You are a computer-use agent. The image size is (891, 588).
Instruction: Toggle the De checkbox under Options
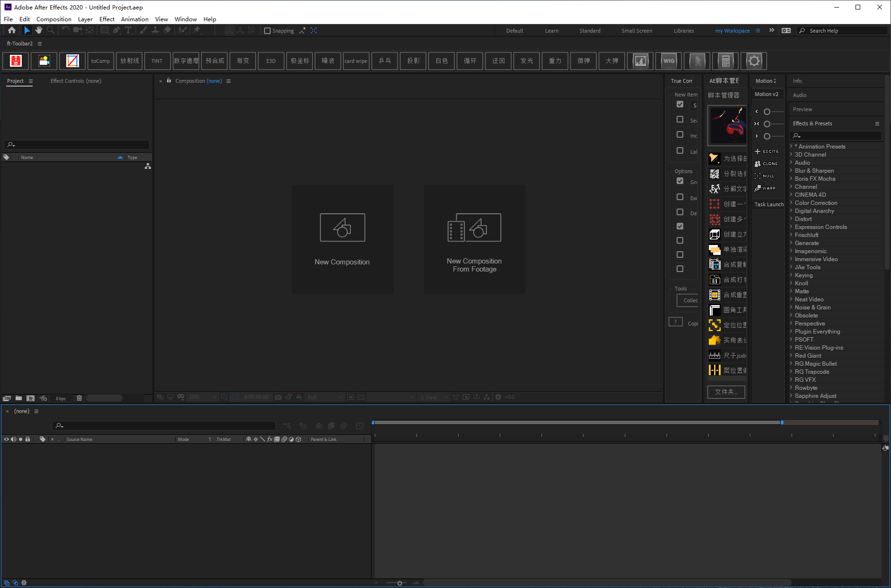click(x=680, y=212)
